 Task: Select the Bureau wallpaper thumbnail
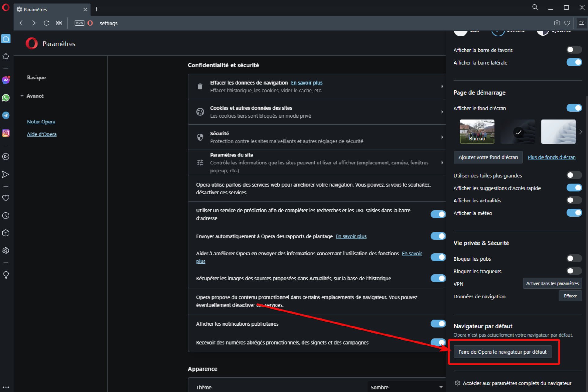(477, 131)
